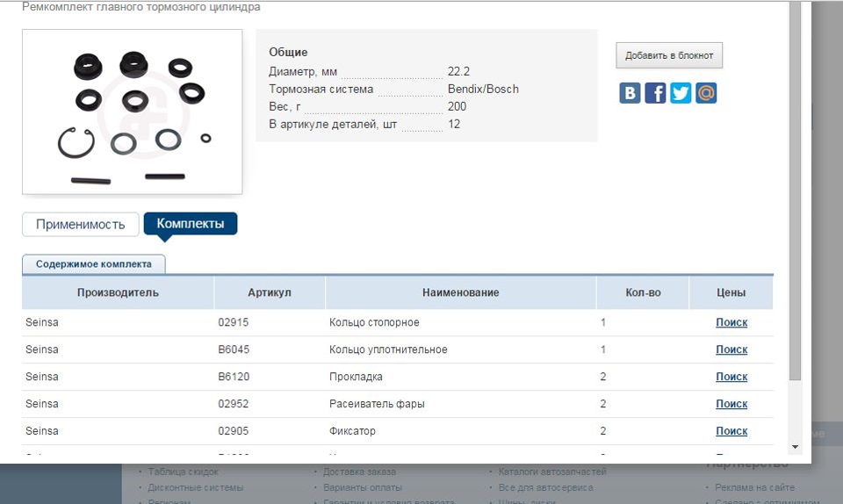Viewport: 843px width, 504px height.
Task: Open Варианты оплаты footer link
Action: coord(363,487)
